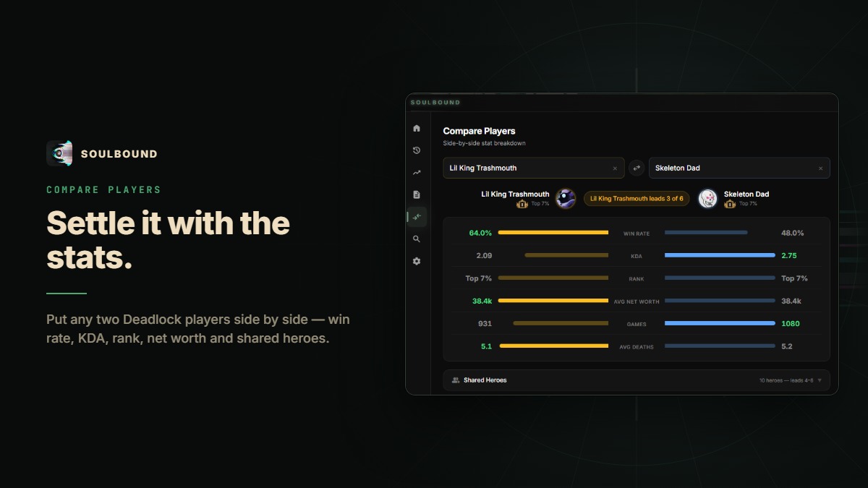The height and width of the screenshot is (488, 868).
Task: Click the KDA row label
Action: [x=637, y=256]
